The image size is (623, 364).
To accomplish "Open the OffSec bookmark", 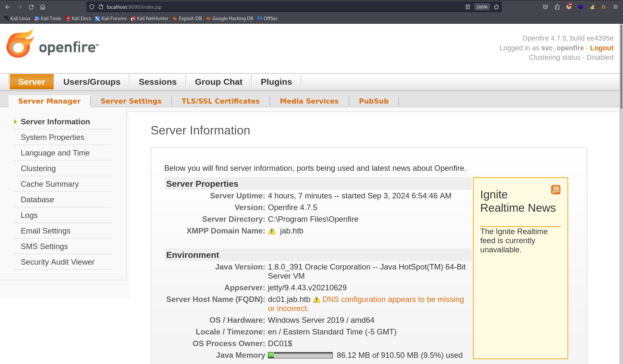I will 268,19.
